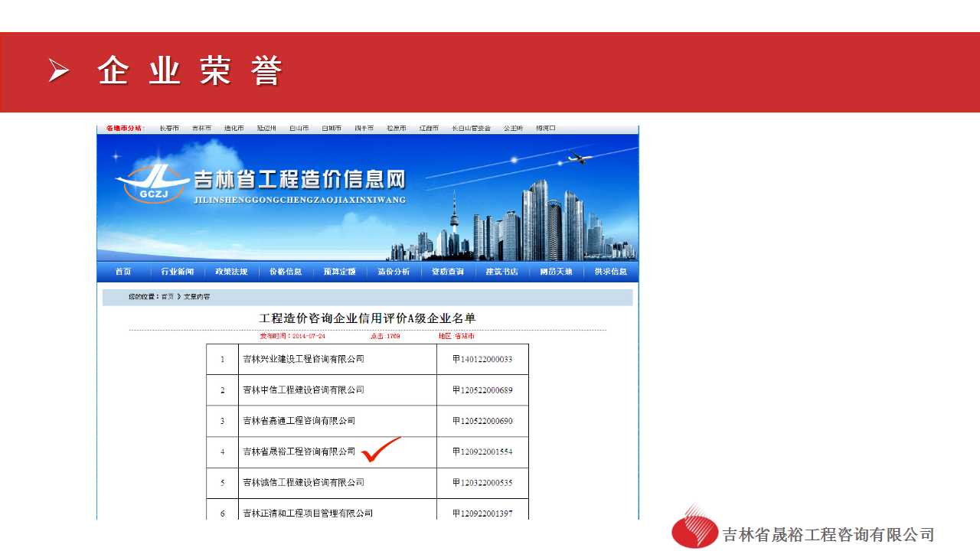Click the red company logo at bottom right

695,528
